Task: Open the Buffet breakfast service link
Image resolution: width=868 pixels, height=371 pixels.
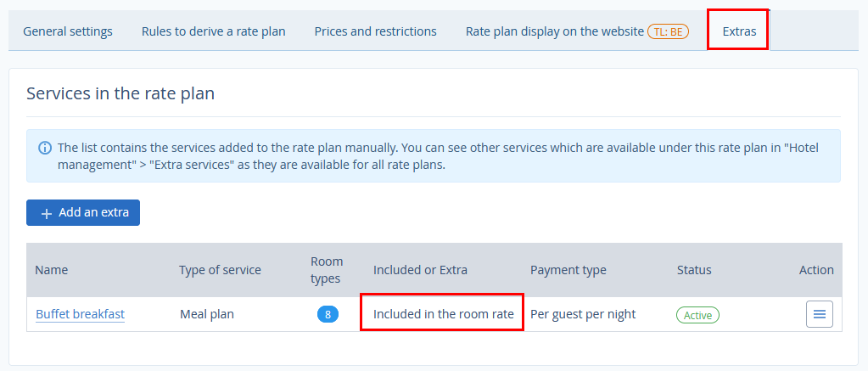Action: [80, 314]
